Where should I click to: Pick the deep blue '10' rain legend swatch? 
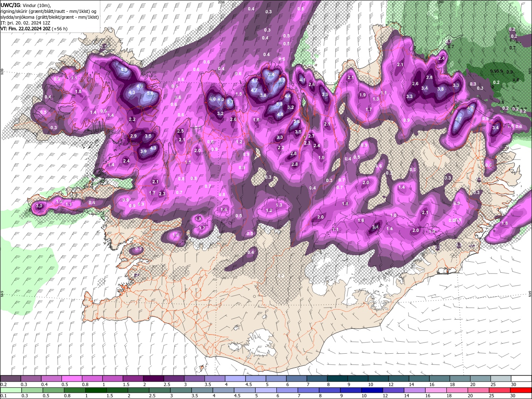tap(372, 390)
